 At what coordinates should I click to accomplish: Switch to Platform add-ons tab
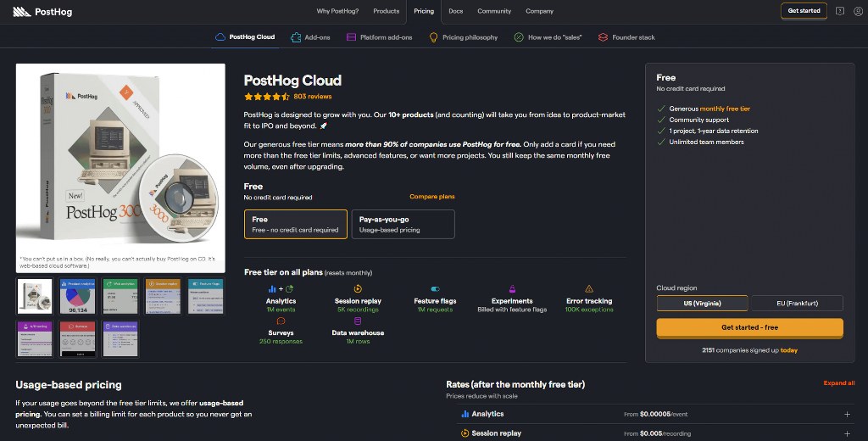coord(379,37)
